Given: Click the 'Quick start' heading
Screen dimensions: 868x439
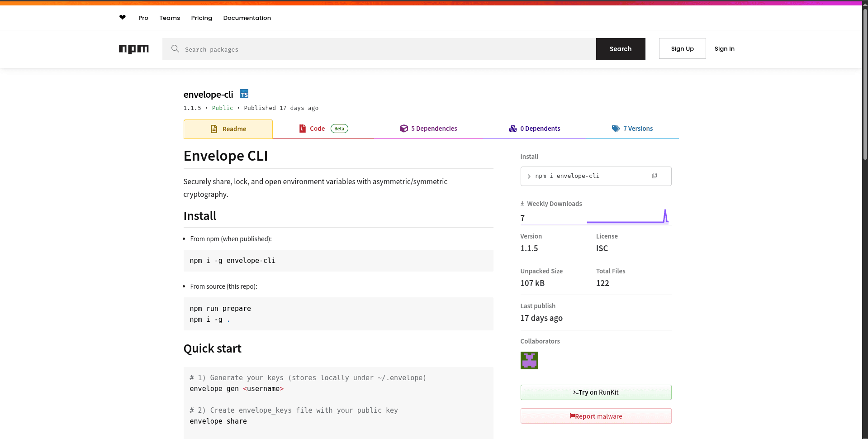Looking at the screenshot, I should click(213, 348).
